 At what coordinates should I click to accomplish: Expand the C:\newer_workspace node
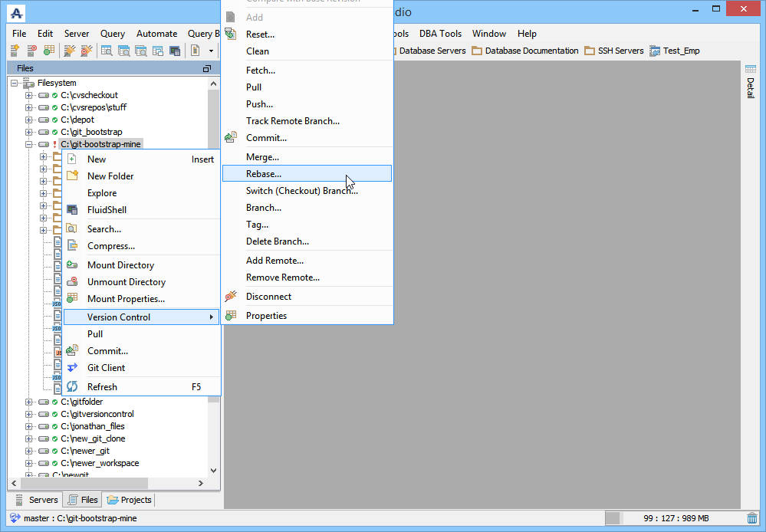pyautogui.click(x=29, y=463)
